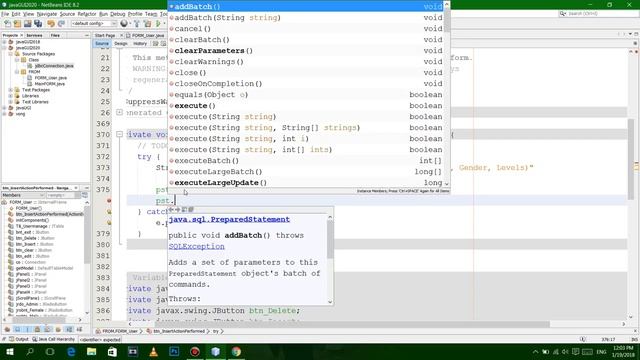Select FORM_User.java in project tree
The height and width of the screenshot is (360, 640).
51,78
